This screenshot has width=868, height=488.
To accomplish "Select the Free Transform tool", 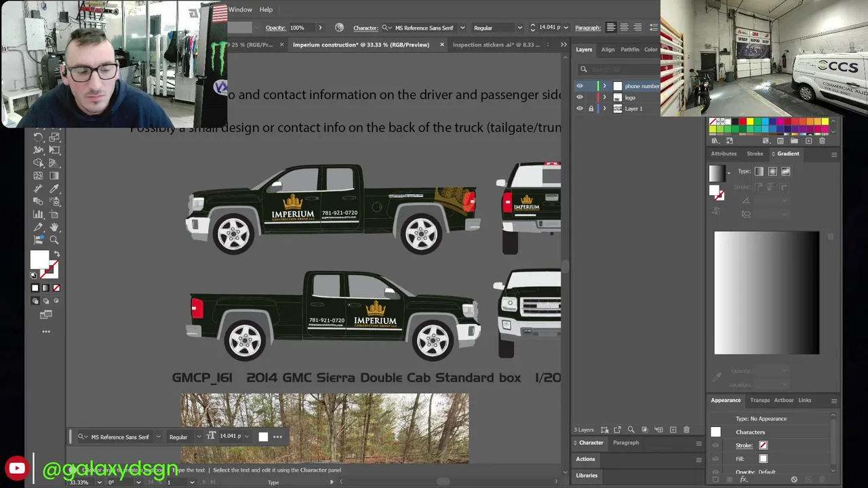I will (54, 150).
